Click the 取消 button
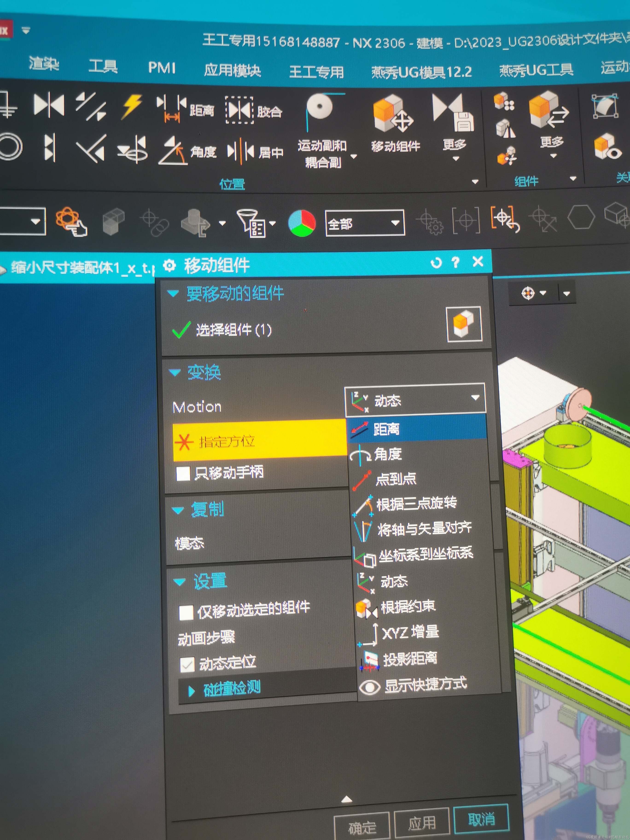The height and width of the screenshot is (840, 630). pos(481,819)
